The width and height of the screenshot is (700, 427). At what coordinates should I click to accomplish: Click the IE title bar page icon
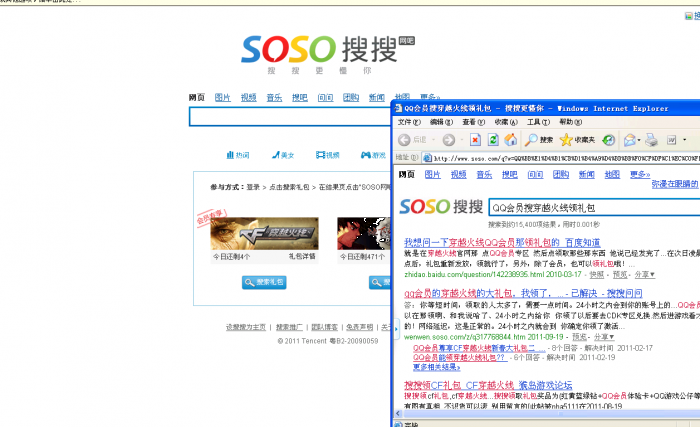[x=398, y=108]
